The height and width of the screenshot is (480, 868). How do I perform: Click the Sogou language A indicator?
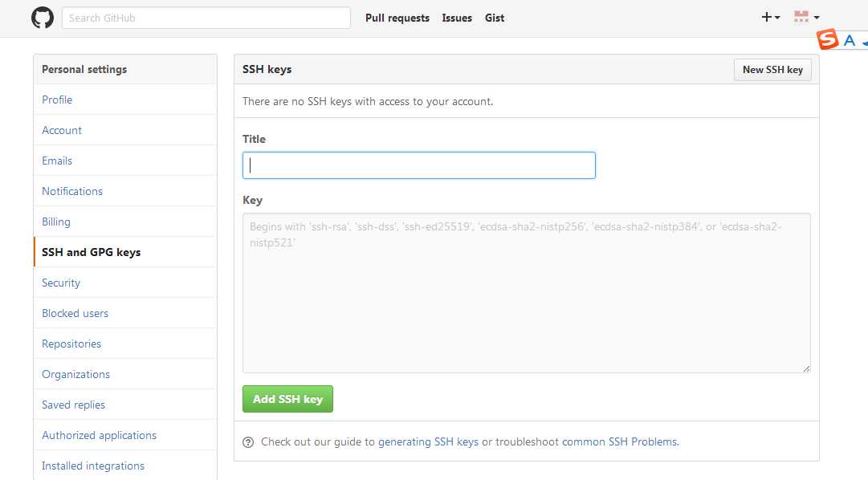pos(850,40)
